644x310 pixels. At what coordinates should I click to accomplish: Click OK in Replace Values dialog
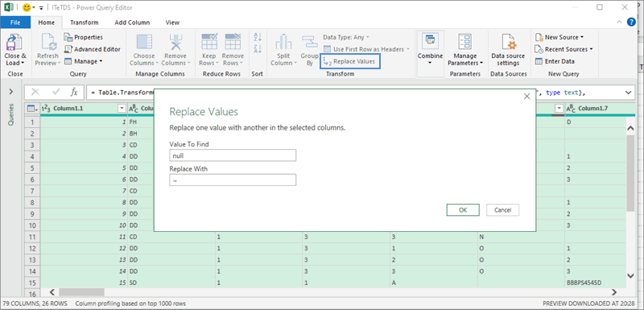click(463, 210)
